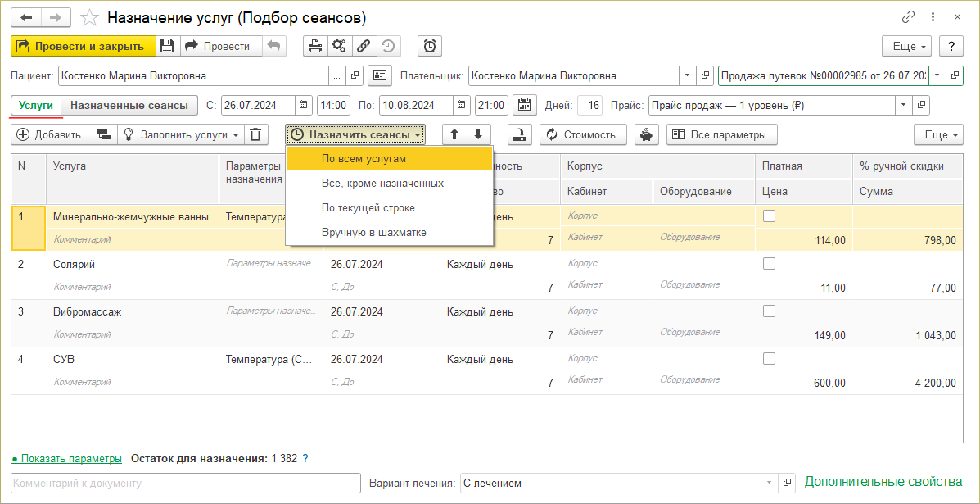Click the Дней field showing 16
The image size is (980, 504).
590,105
